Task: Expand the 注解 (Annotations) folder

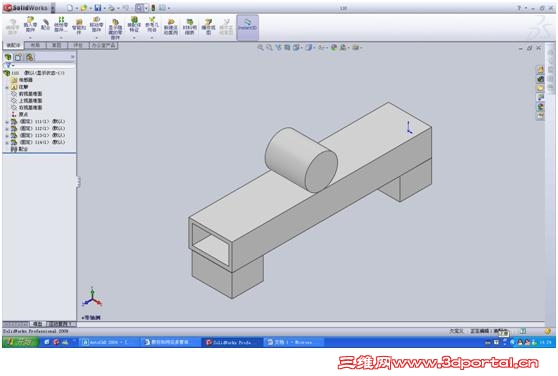Action: pos(7,87)
